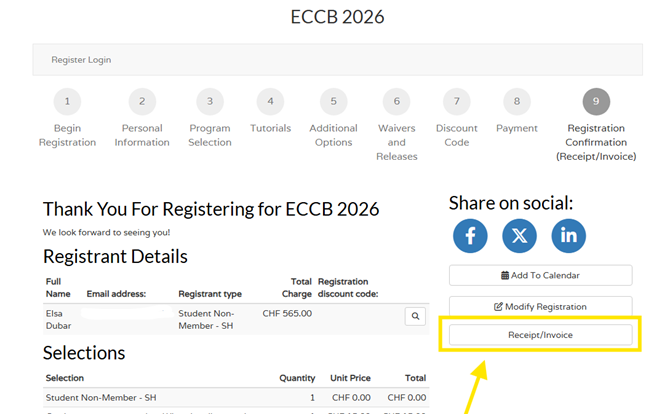Click Modify Registration button

pyautogui.click(x=540, y=306)
